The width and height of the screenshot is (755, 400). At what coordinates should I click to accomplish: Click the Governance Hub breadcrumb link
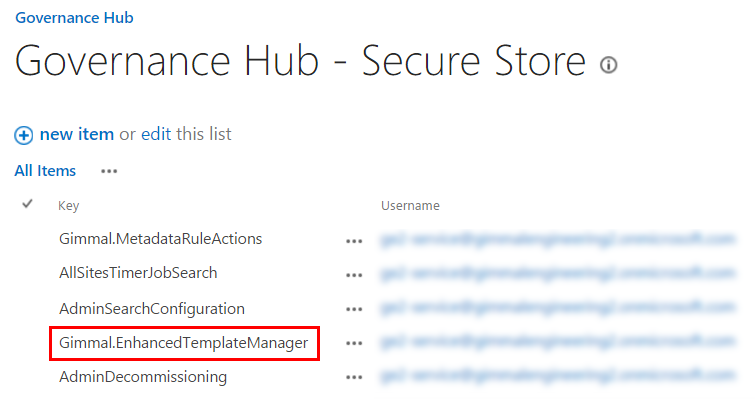[74, 17]
